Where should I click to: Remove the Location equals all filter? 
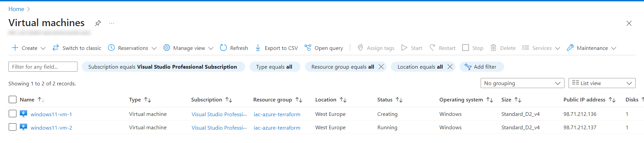click(450, 67)
